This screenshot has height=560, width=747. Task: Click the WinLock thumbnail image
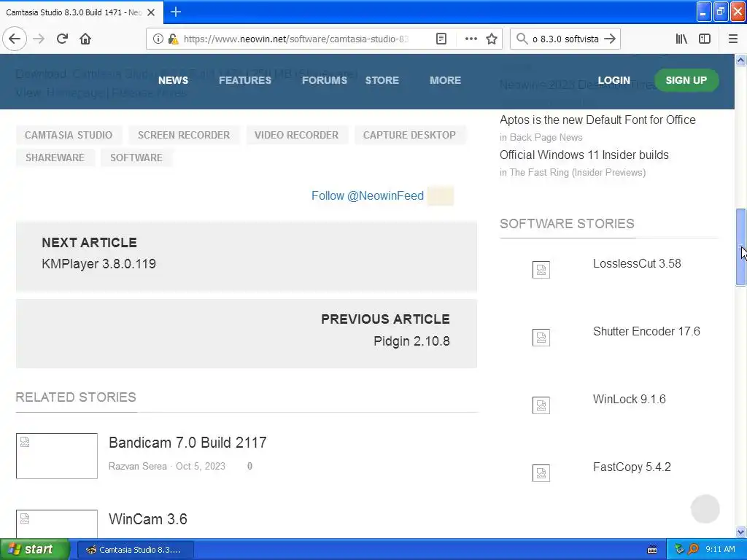pos(541,405)
